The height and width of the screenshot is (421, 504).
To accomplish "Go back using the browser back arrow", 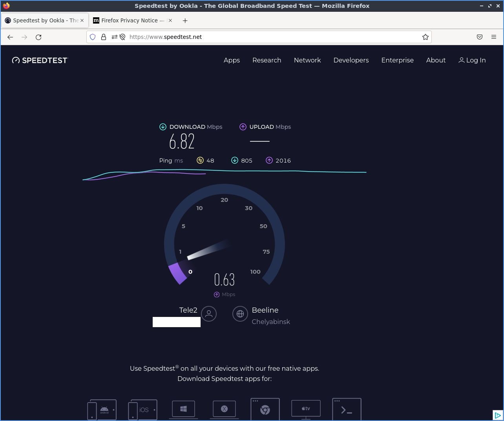I will (10, 37).
